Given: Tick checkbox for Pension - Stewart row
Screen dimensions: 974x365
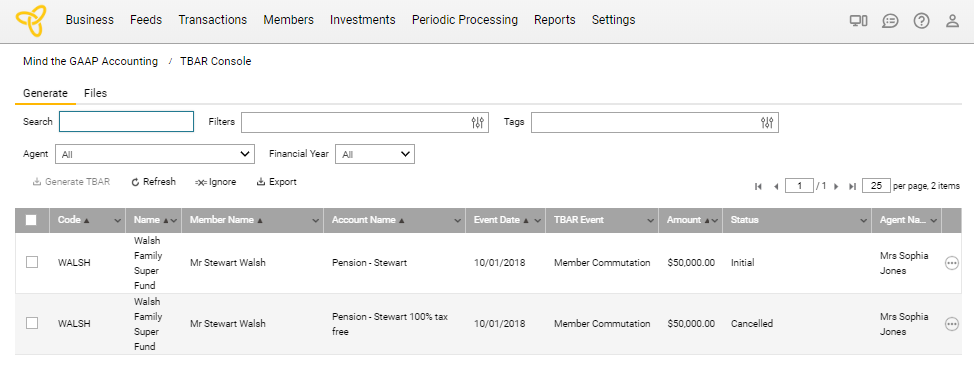Looking at the screenshot, I should (32, 263).
